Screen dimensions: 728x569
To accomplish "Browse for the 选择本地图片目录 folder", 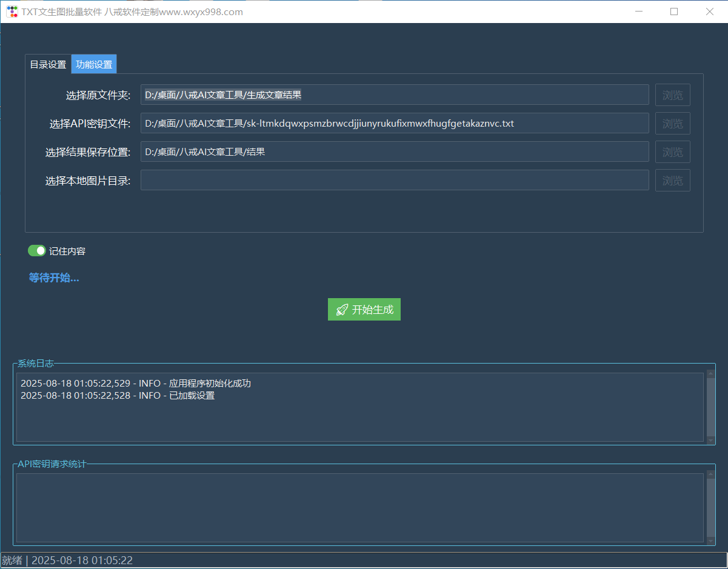I will click(672, 181).
